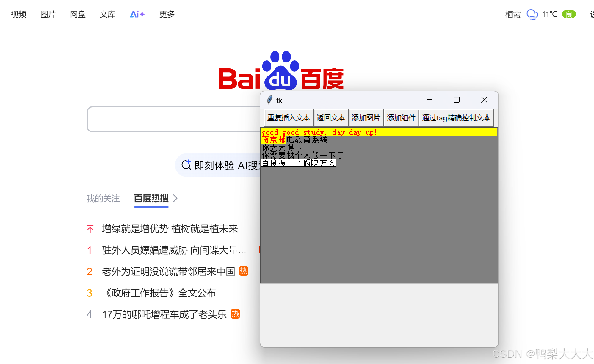This screenshot has height=364, width=594.
Task: Click the cloudy weather icon
Action: click(532, 14)
